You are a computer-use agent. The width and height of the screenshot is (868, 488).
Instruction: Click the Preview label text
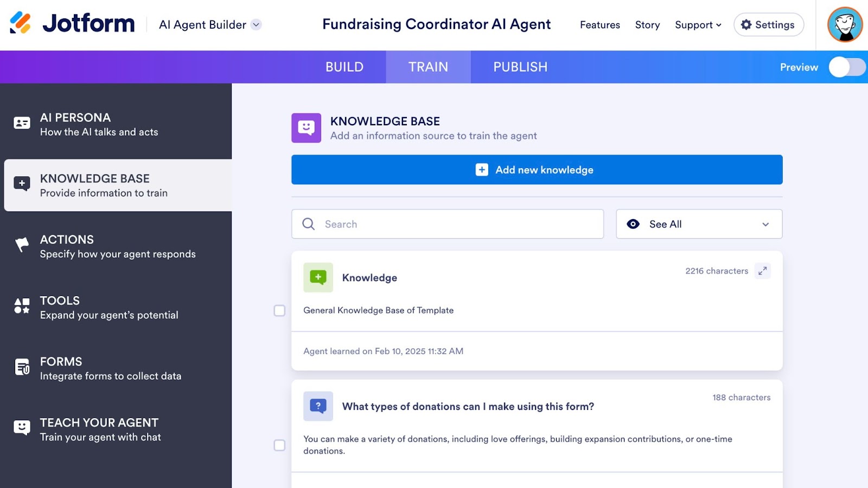coord(799,67)
